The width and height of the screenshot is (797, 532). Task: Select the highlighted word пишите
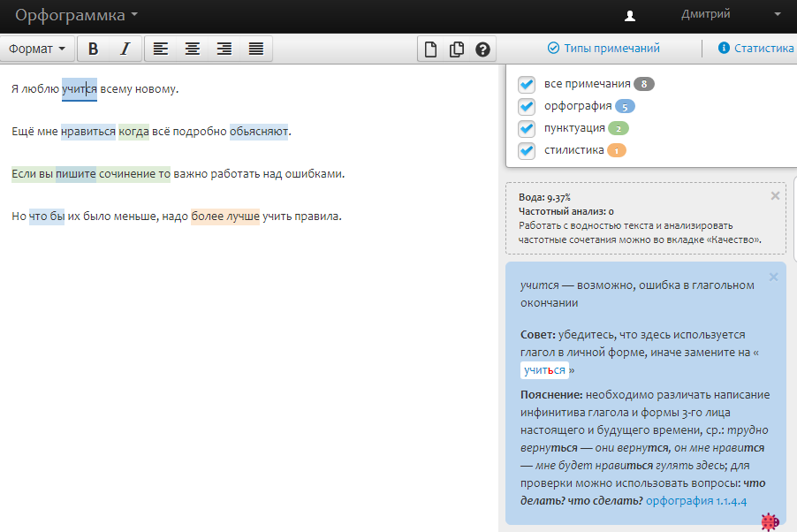point(76,174)
